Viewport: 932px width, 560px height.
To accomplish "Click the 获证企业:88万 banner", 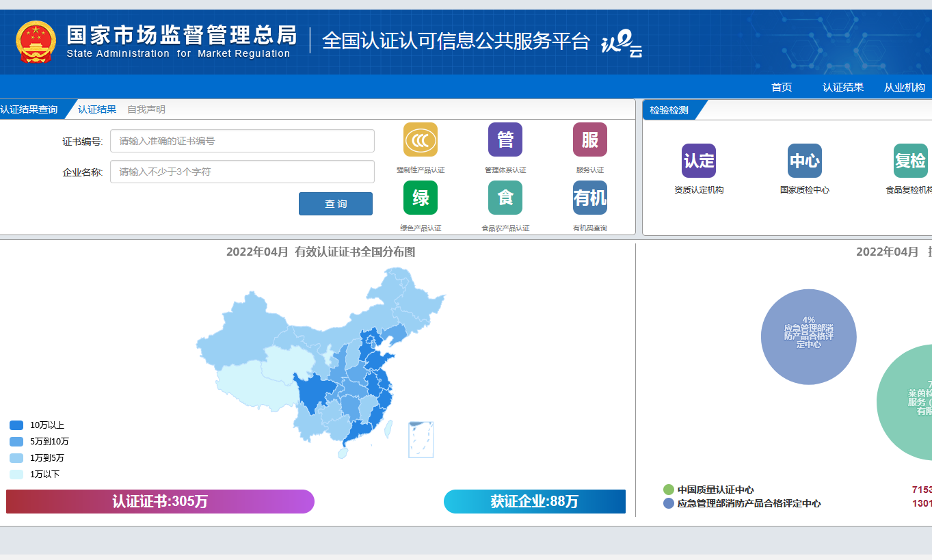I will coord(535,501).
